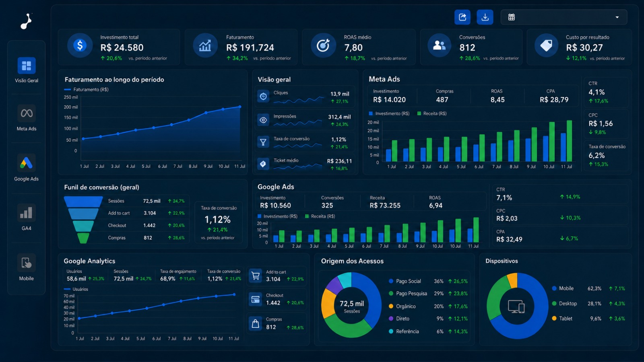
Task: Open the Meta Ads sidebar section
Action: coord(27,118)
